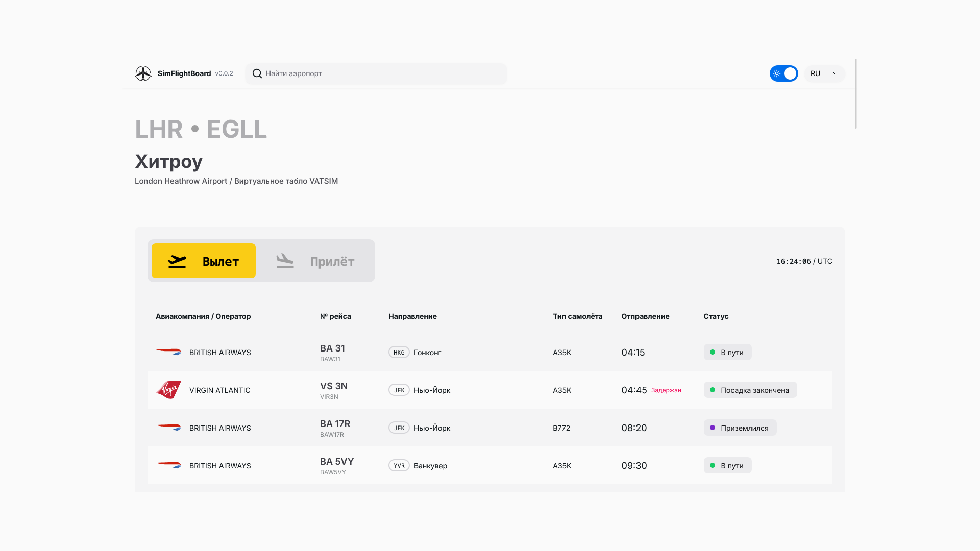Open the RU language dropdown
This screenshot has height=551, width=980.
tap(824, 73)
